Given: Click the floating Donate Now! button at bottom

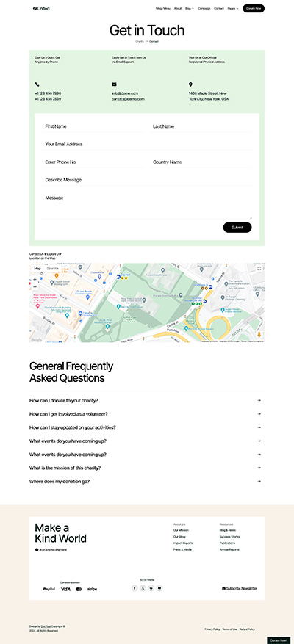Looking at the screenshot, I should click(279, 640).
